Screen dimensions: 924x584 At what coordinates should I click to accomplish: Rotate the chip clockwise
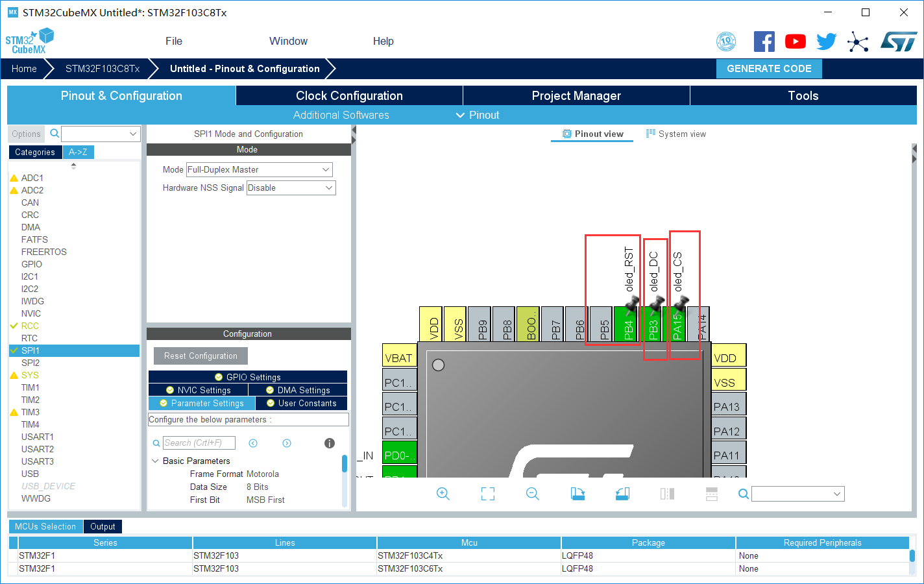click(577, 494)
